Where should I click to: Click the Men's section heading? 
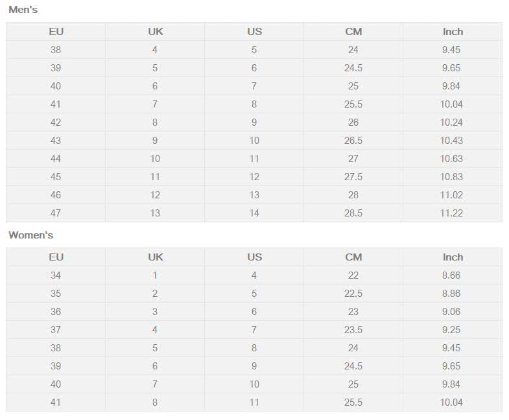click(23, 10)
